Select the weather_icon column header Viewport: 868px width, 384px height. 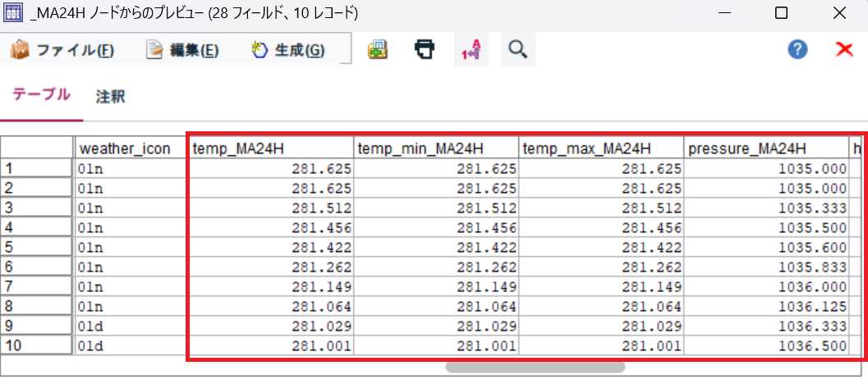[131, 149]
